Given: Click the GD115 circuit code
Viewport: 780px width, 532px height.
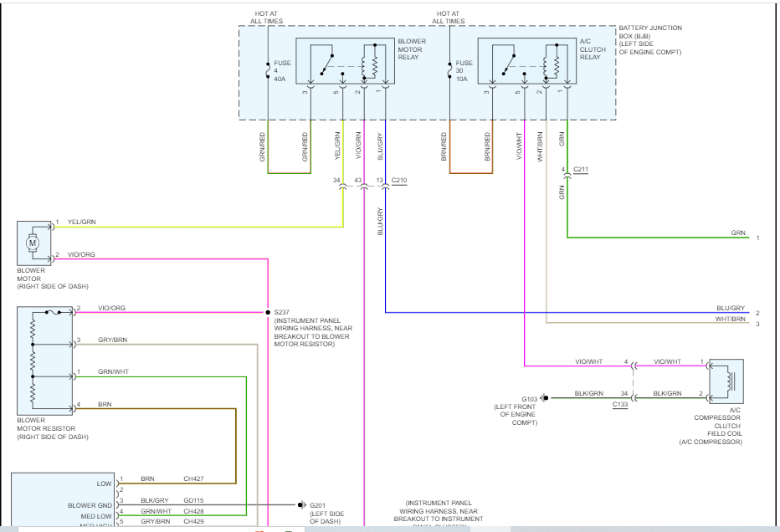Looking at the screenshot, I should click(193, 501).
